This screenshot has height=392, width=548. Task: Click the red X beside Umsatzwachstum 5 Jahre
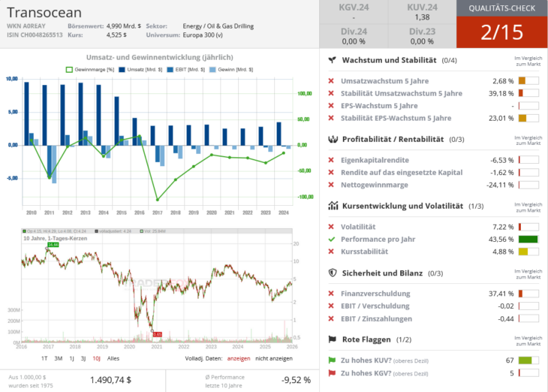[332, 81]
